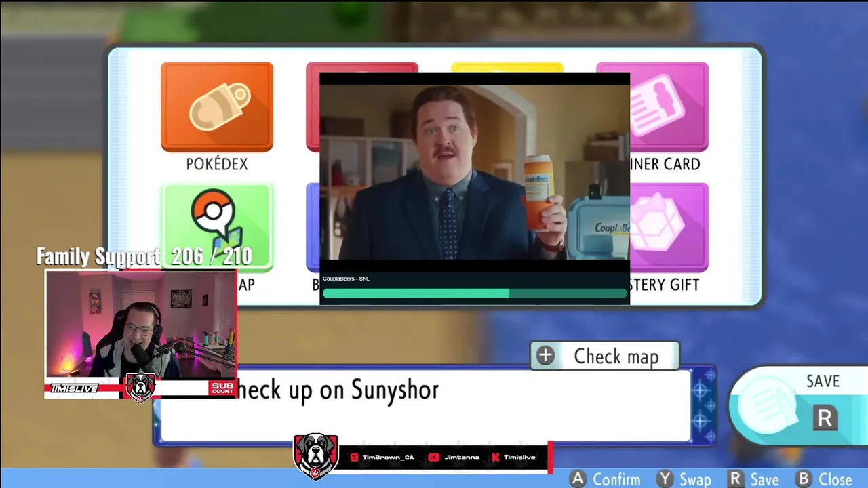The width and height of the screenshot is (868, 488).
Task: Click the TIMISLIVE webcam banner
Action: tap(75, 388)
